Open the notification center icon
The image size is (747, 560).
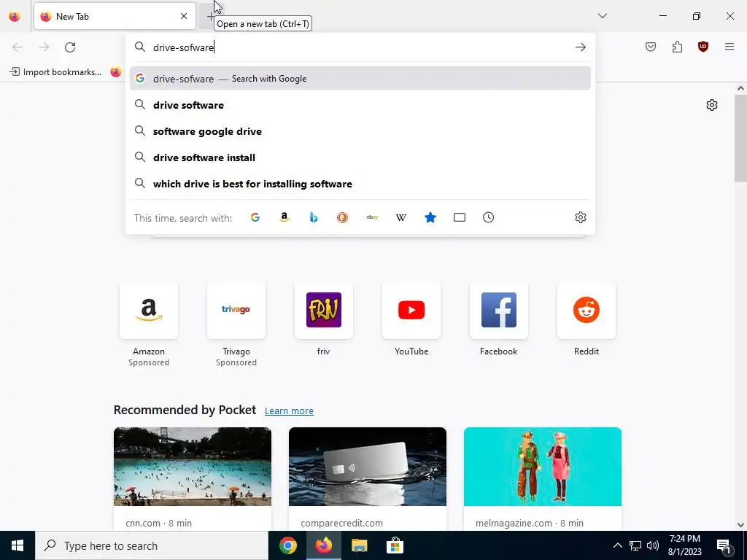click(x=724, y=545)
